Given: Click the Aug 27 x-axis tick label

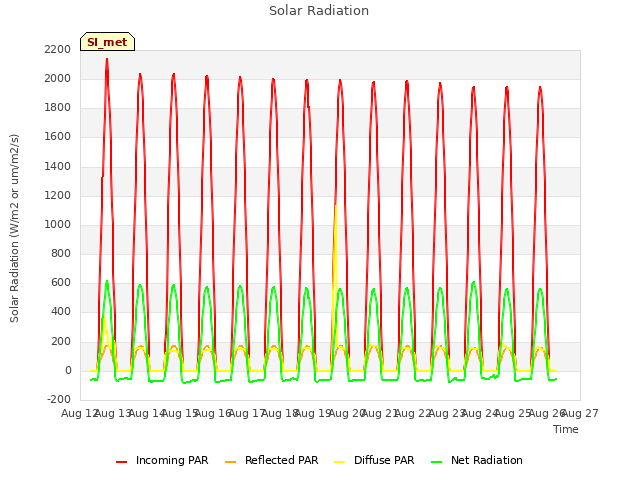Looking at the screenshot, I should pos(580,413).
